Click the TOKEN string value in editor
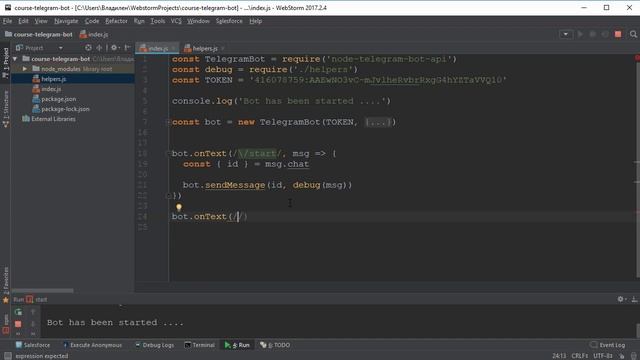The height and width of the screenshot is (360, 640). (378, 80)
